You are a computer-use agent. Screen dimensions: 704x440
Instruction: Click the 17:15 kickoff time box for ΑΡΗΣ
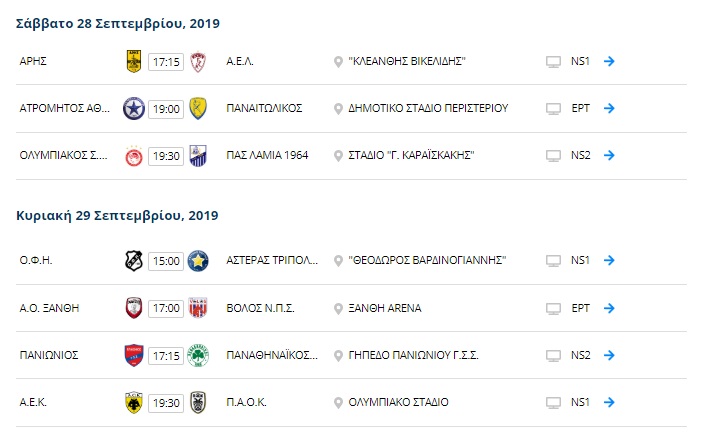[166, 62]
